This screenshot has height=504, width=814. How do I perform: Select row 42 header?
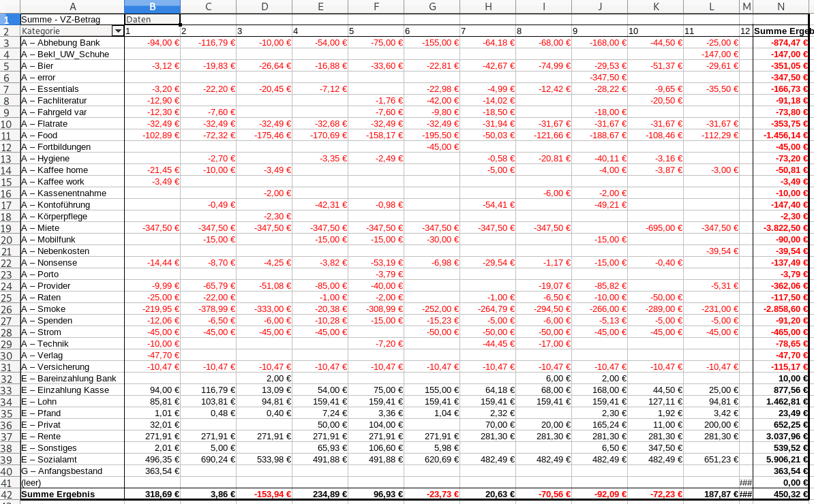point(10,494)
